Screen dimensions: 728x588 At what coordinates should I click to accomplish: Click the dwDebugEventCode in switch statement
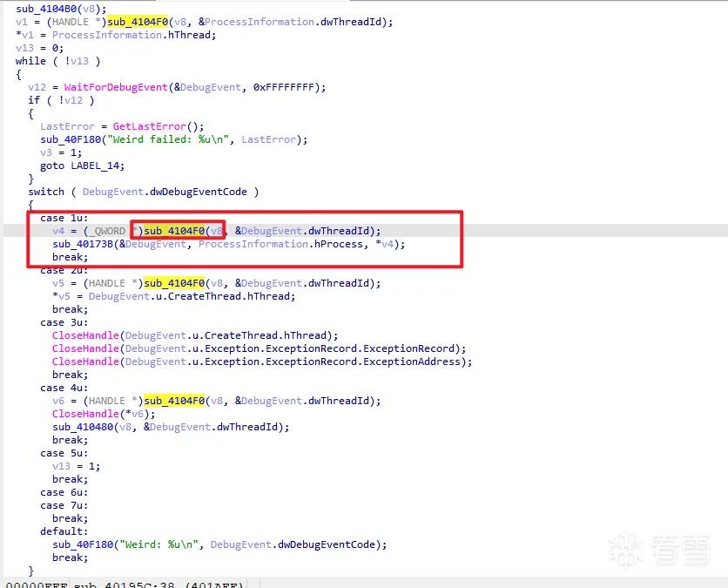pyautogui.click(x=199, y=192)
